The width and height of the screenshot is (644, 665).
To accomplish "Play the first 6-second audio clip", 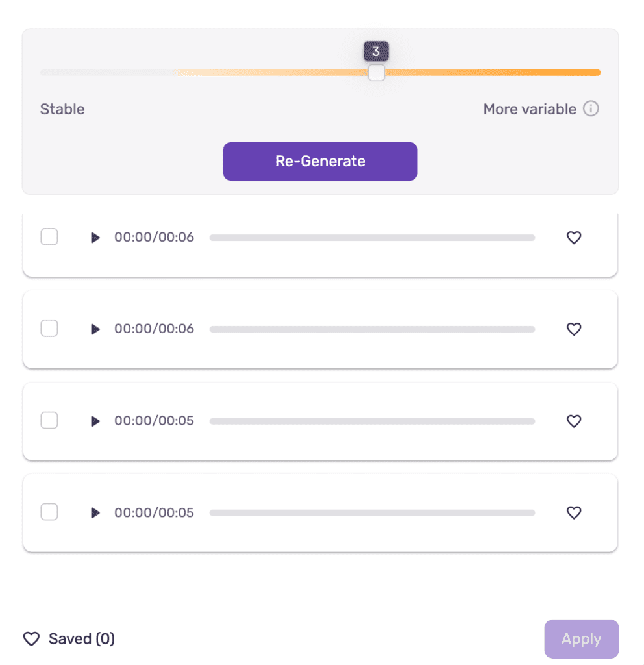I will tap(95, 238).
